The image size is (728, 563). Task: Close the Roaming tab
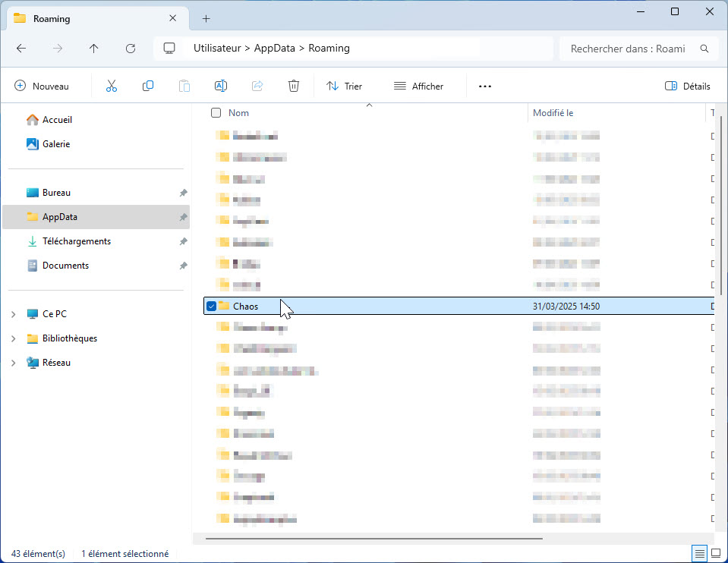(x=173, y=18)
